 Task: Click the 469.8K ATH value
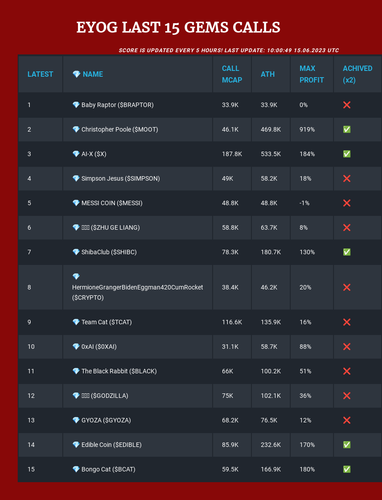[x=271, y=129]
